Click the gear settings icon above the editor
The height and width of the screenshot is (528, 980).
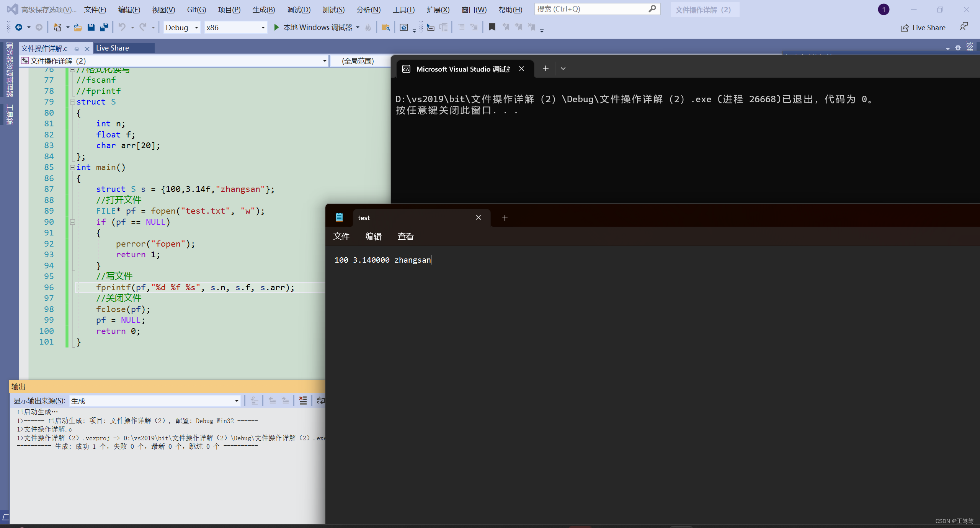tap(958, 48)
